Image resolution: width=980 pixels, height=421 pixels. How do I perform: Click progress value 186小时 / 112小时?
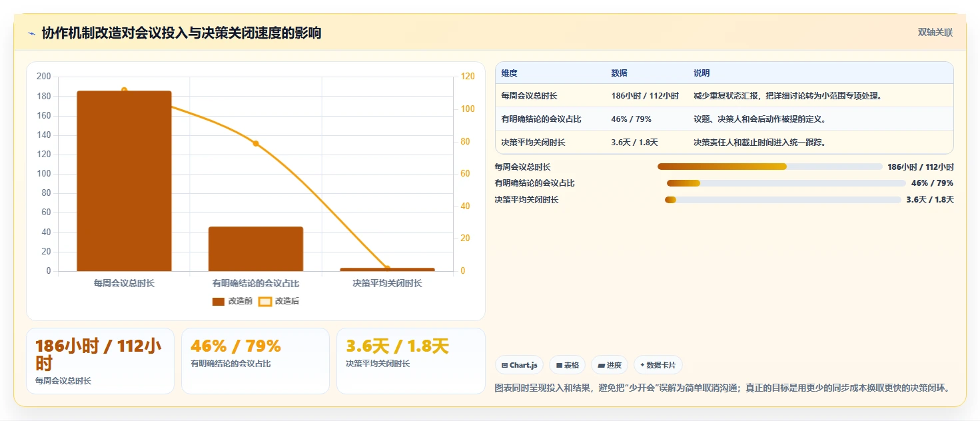(921, 167)
